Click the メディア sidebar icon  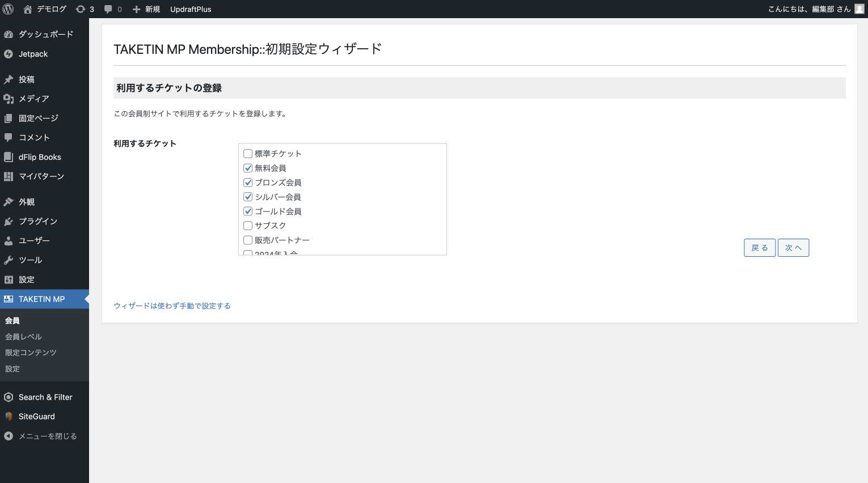point(9,99)
